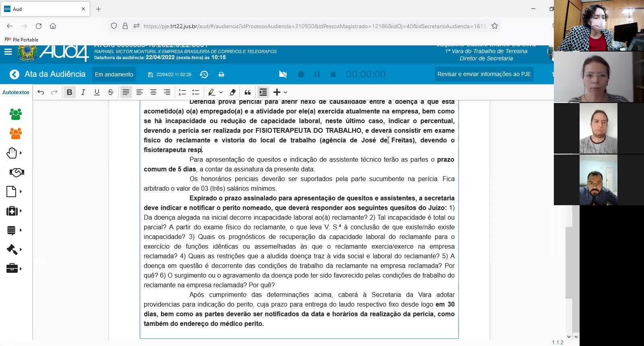This screenshot has height=346, width=644.
Task: Toggle underline formatting
Action: click(97, 92)
